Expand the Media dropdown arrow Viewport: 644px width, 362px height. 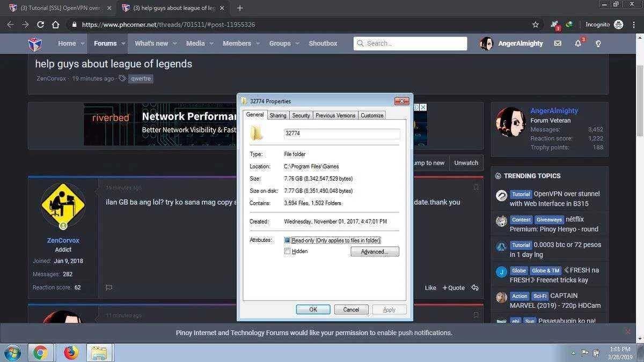click(211, 43)
